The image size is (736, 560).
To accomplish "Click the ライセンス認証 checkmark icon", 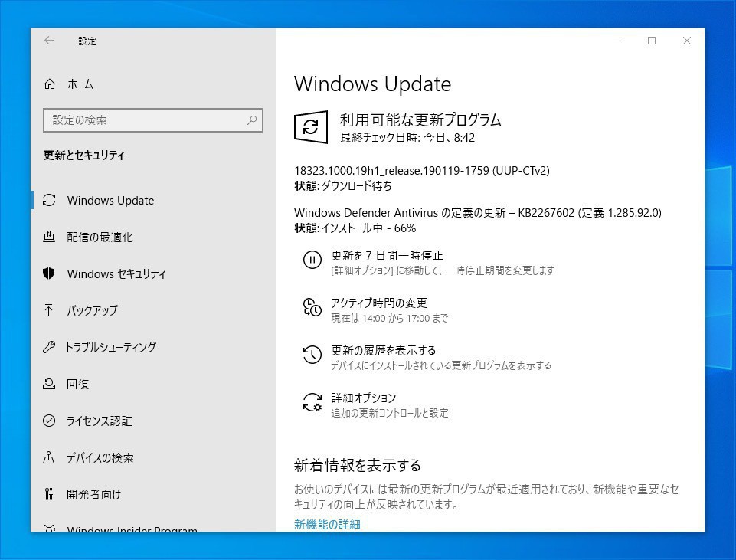I will [x=49, y=421].
